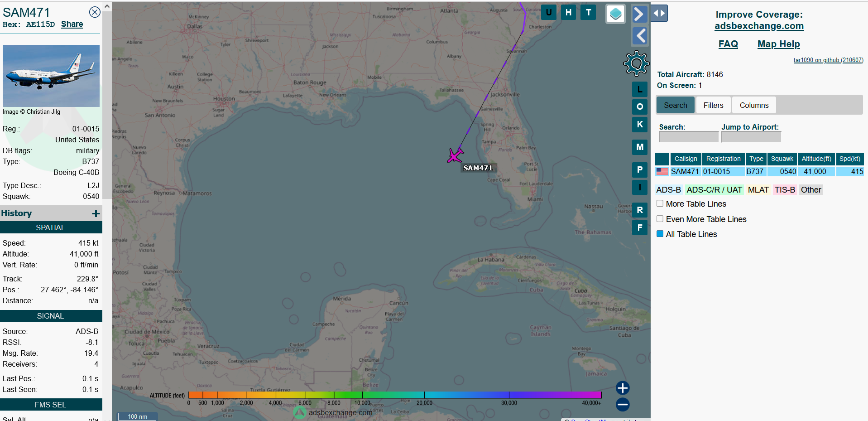This screenshot has height=421, width=868.
Task: Click the Share link for SAM471
Action: point(72,24)
